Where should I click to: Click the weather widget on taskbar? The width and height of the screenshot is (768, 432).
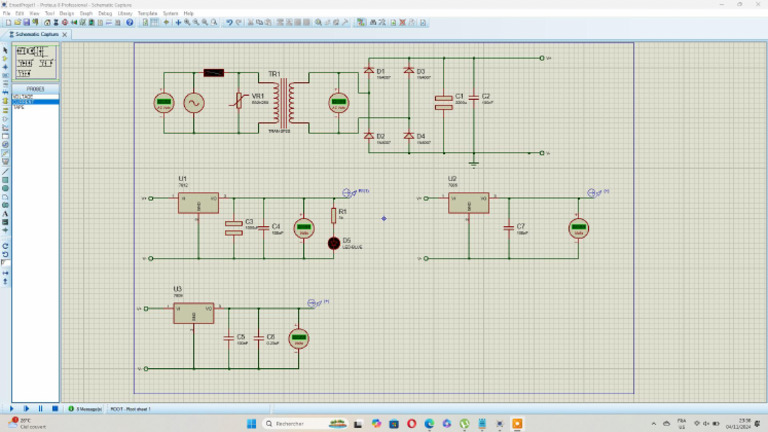pos(27,424)
